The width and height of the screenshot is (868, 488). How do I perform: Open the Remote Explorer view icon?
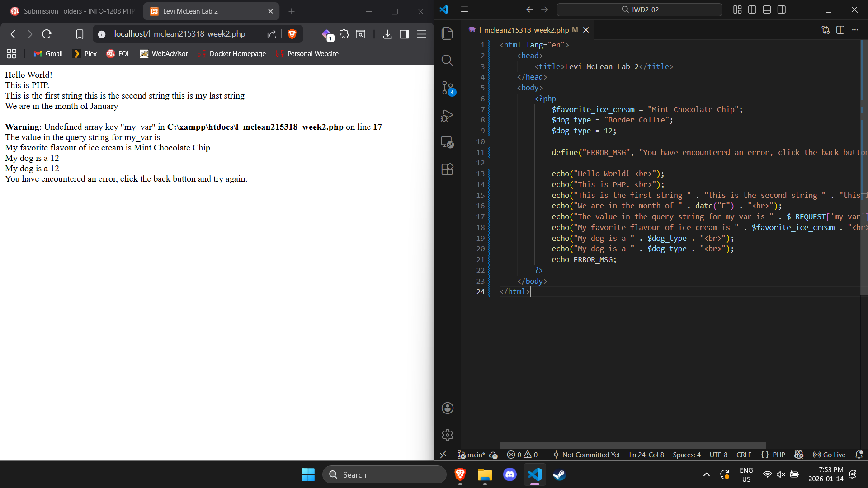pos(447,142)
